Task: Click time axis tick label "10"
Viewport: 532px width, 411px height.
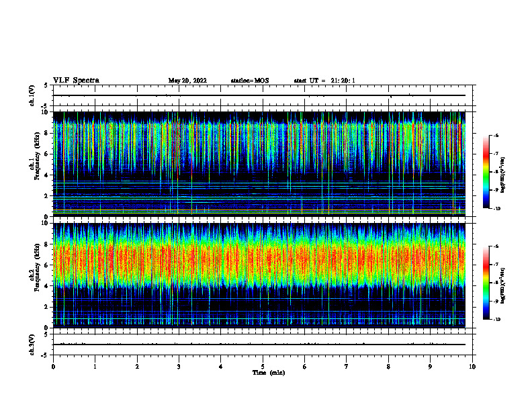Action: 472,367
